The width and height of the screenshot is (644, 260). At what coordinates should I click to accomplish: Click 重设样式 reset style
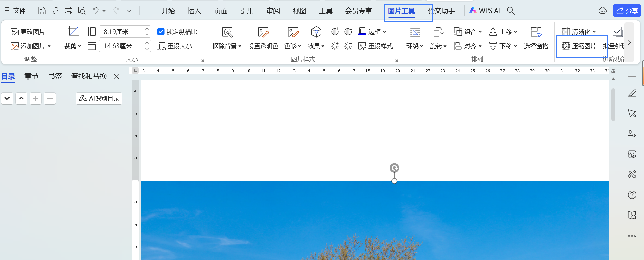tap(376, 46)
